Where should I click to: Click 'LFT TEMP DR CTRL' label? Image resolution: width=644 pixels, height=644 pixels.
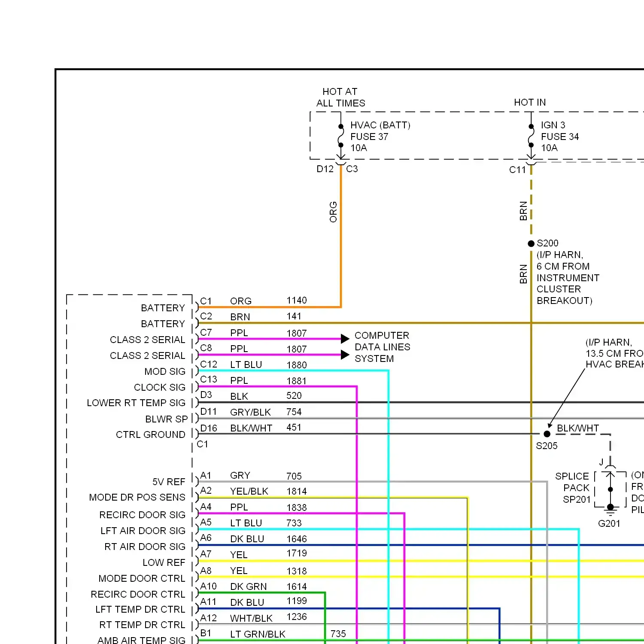140,610
